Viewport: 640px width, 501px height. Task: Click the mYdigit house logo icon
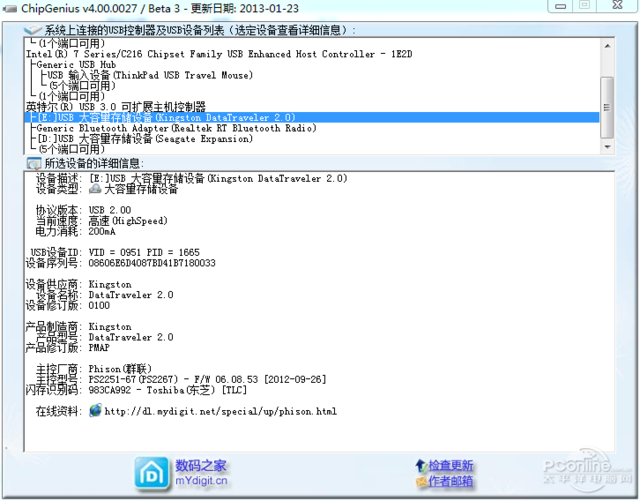point(151,473)
